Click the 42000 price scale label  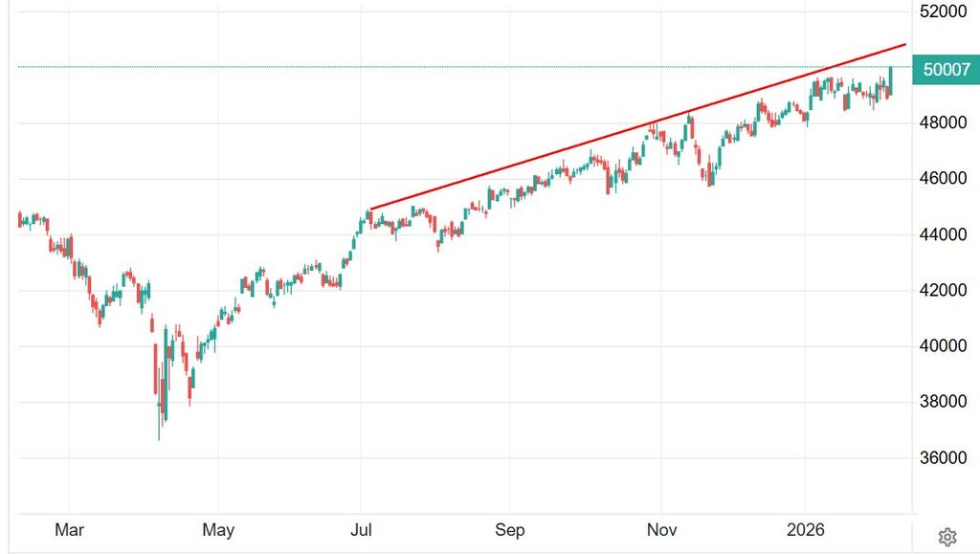[x=945, y=290]
